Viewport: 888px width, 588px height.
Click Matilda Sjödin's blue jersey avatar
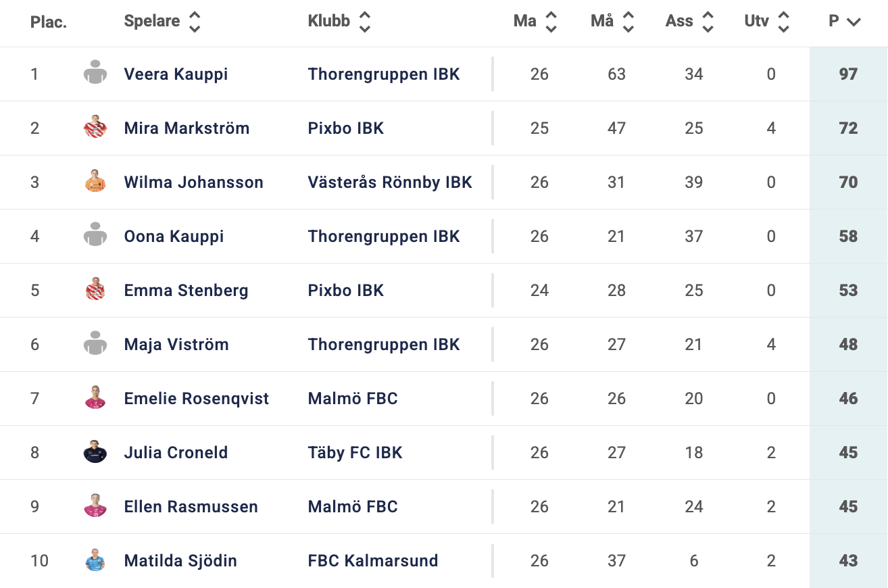click(x=95, y=560)
